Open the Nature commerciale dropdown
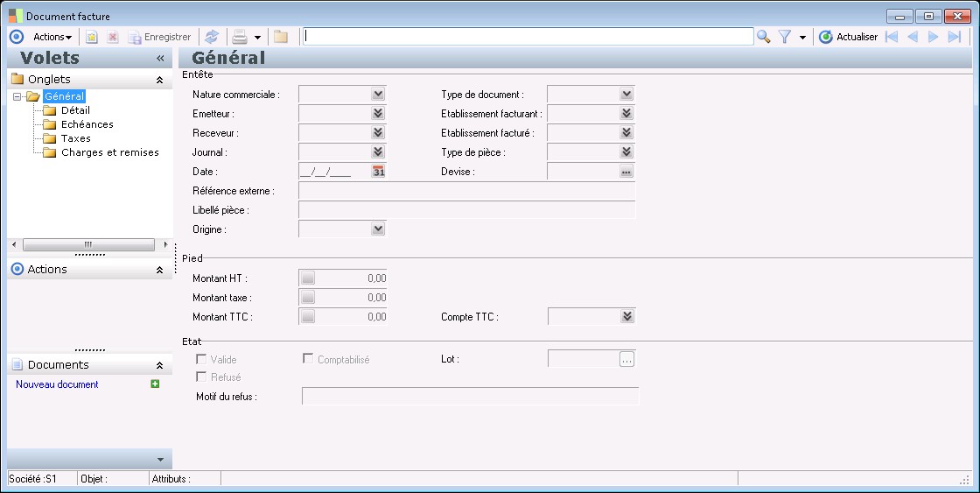This screenshot has height=493, width=980. (x=377, y=95)
